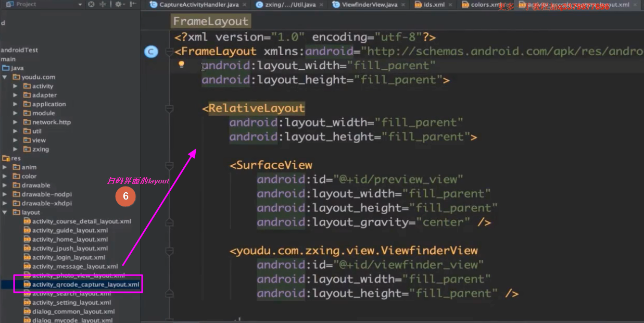Open the Project panel gear settings
Screen dimensions: 644x323
tap(119, 4)
